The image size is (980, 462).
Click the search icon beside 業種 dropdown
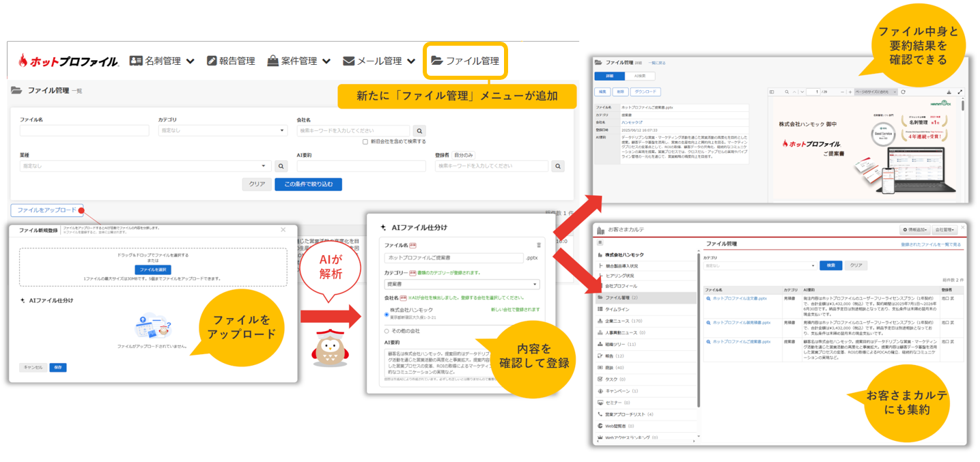(x=281, y=166)
